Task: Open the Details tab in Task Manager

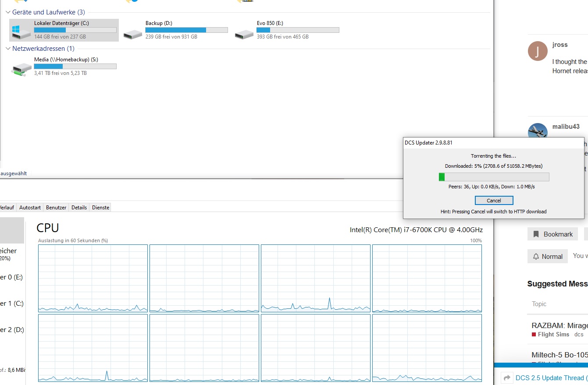Action: click(x=79, y=207)
